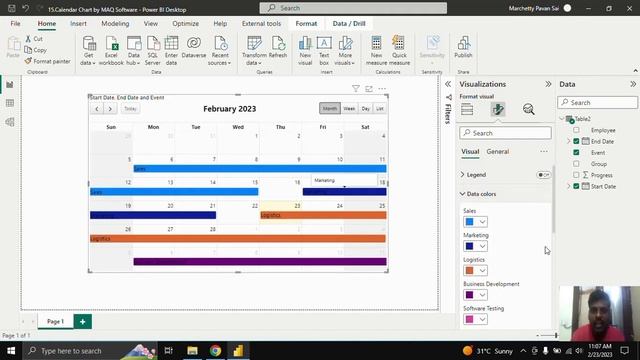Click the Copy command
Screen dimensions: 640x360
point(36,50)
